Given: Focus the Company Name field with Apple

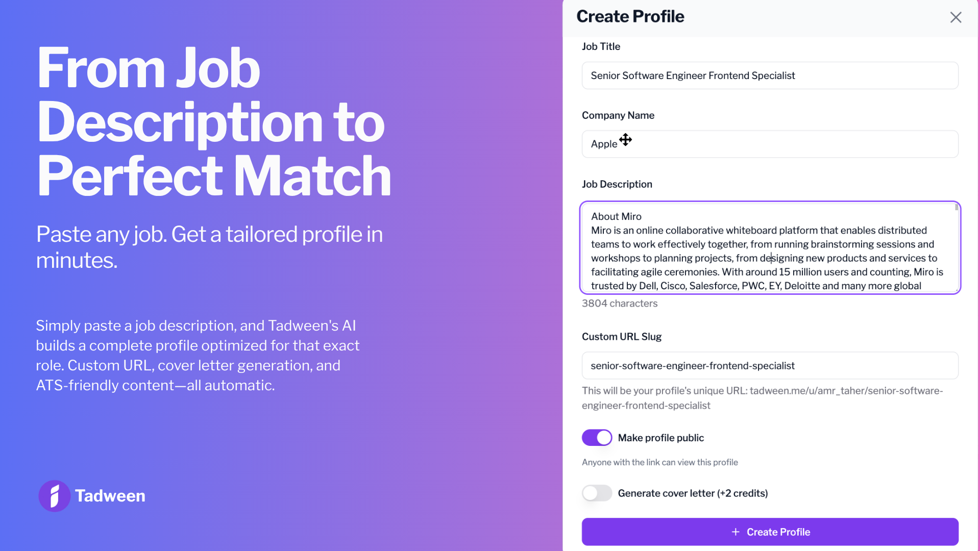Looking at the screenshot, I should click(x=770, y=144).
